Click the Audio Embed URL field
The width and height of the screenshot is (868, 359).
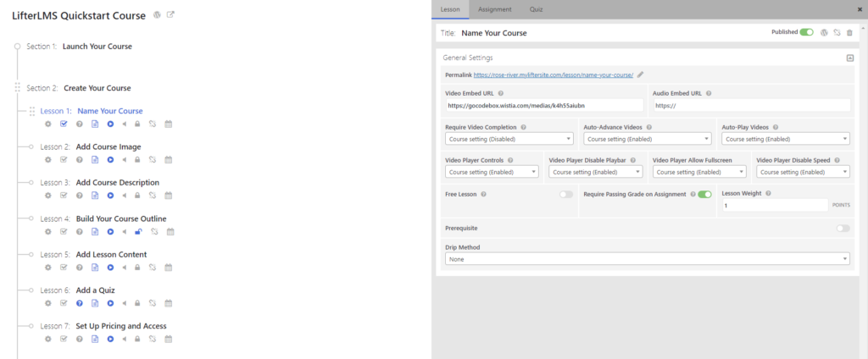(751, 105)
